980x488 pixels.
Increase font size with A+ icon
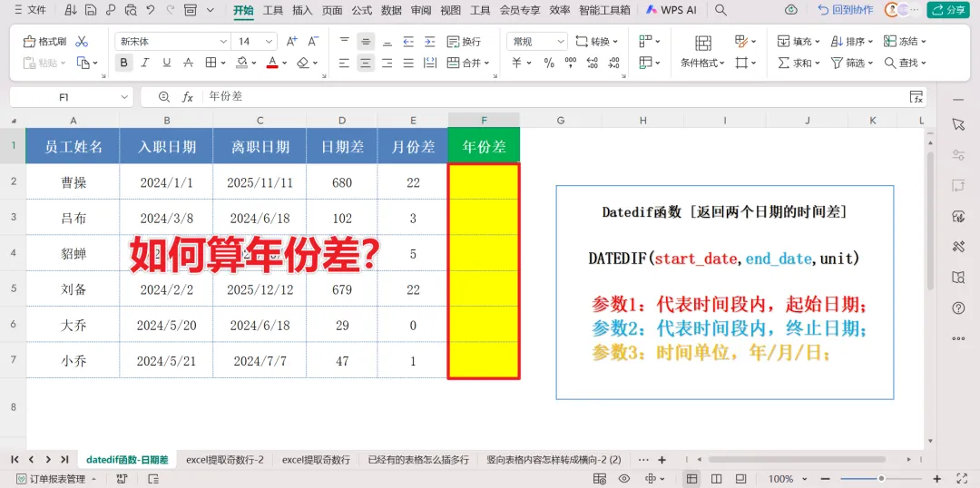[x=291, y=42]
